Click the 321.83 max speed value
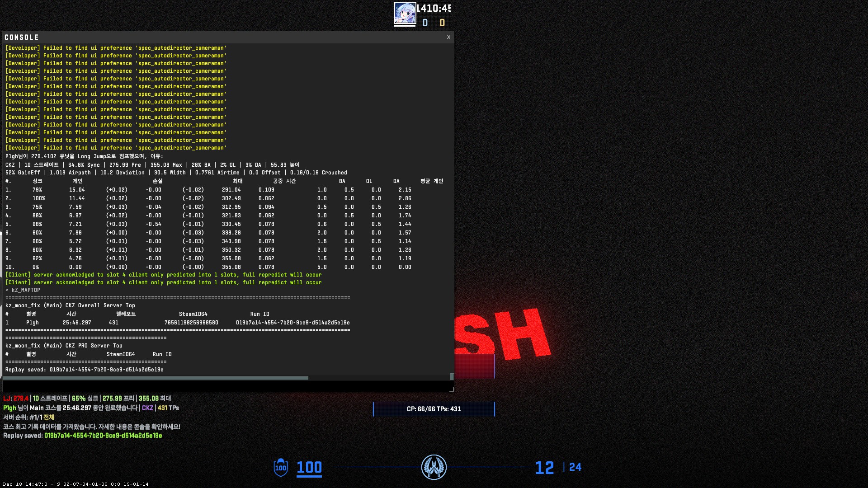 coord(231,216)
